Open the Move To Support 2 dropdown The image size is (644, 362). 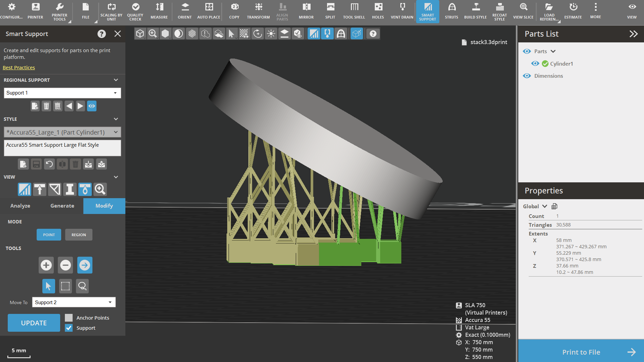coord(74,302)
